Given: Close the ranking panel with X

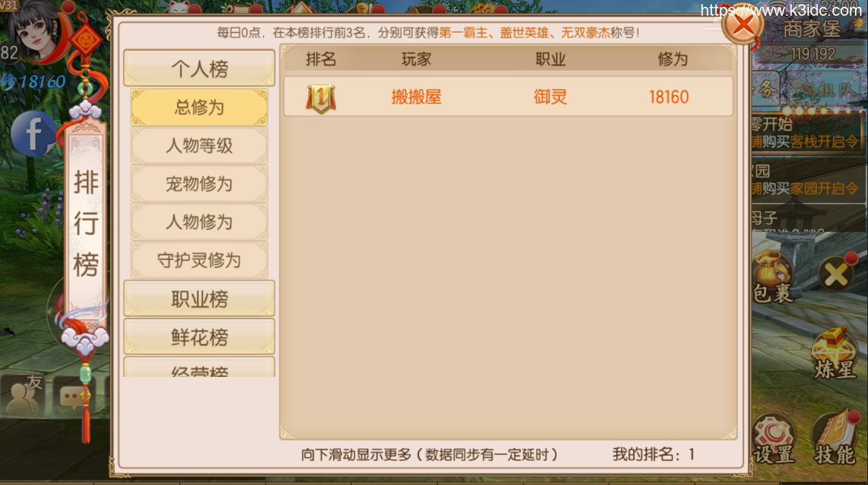Looking at the screenshot, I should click(743, 27).
